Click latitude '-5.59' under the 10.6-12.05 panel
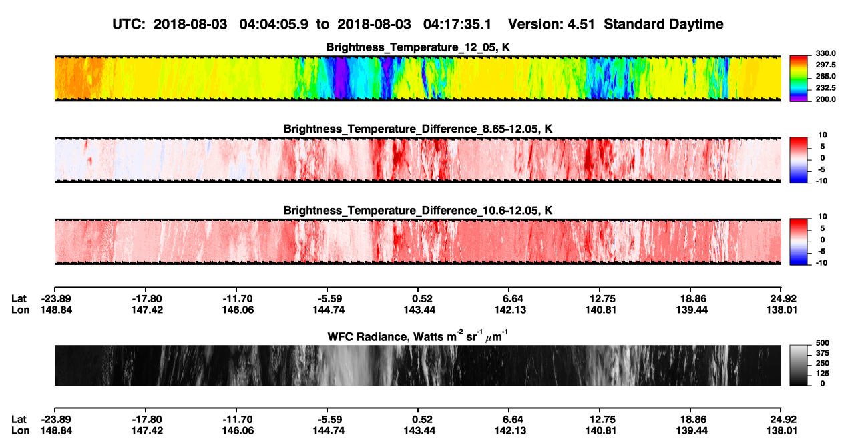 point(328,299)
